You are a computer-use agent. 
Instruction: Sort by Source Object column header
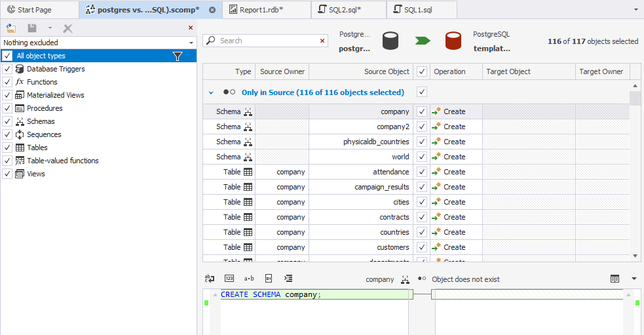(x=361, y=71)
